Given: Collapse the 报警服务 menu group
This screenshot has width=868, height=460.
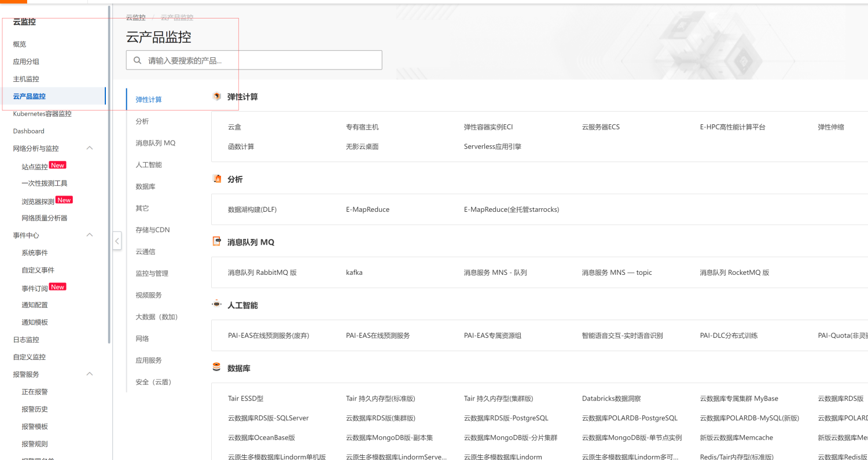Looking at the screenshot, I should 90,374.
